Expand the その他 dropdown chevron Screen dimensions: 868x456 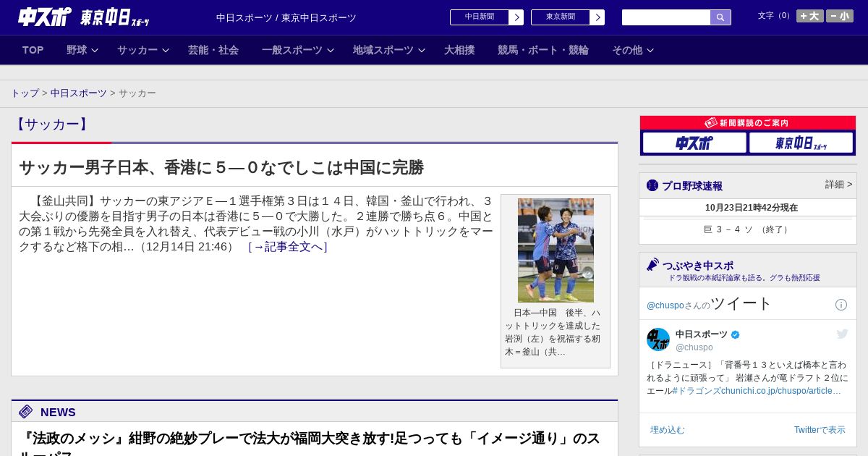point(650,50)
